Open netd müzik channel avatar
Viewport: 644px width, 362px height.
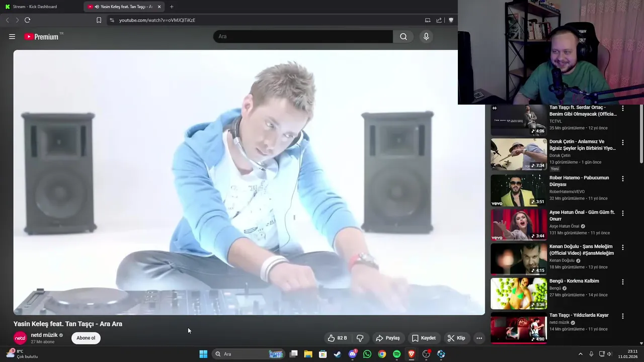pos(20,338)
